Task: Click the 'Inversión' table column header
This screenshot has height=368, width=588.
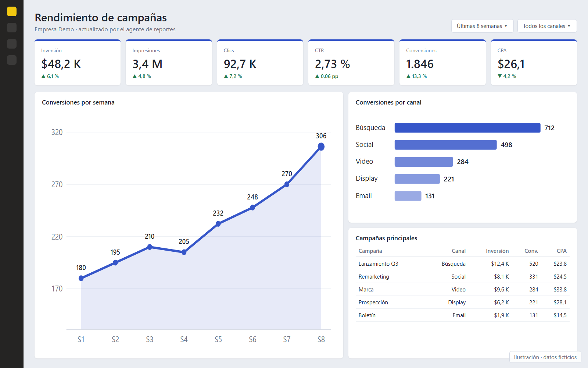Action: coord(497,251)
